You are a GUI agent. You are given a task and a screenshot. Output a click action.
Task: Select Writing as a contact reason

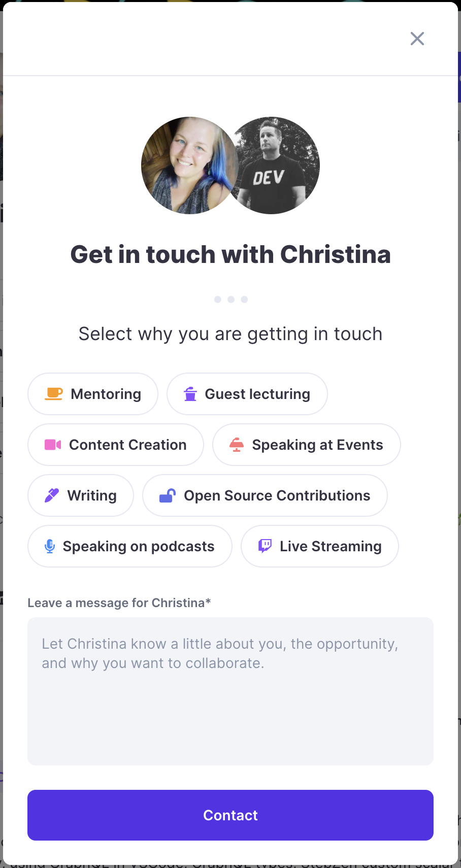tap(80, 495)
